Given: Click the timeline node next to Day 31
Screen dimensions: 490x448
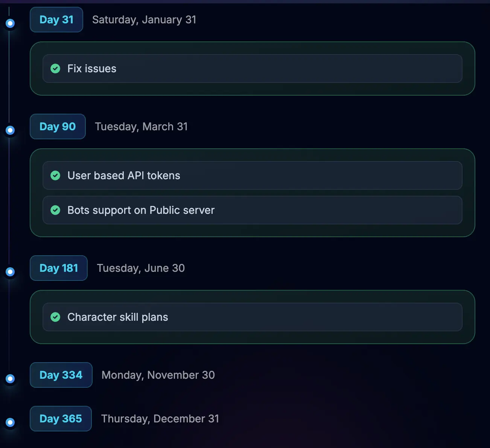Looking at the screenshot, I should coord(10,23).
